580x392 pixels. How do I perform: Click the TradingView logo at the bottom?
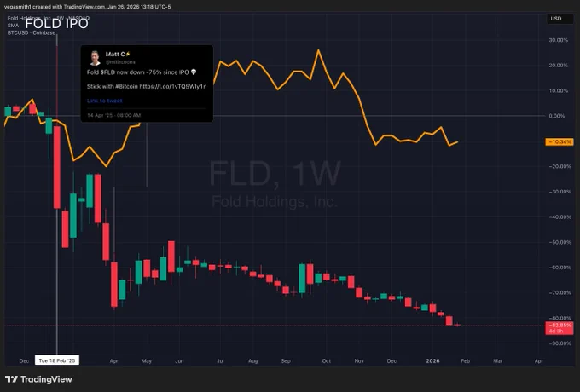38,379
